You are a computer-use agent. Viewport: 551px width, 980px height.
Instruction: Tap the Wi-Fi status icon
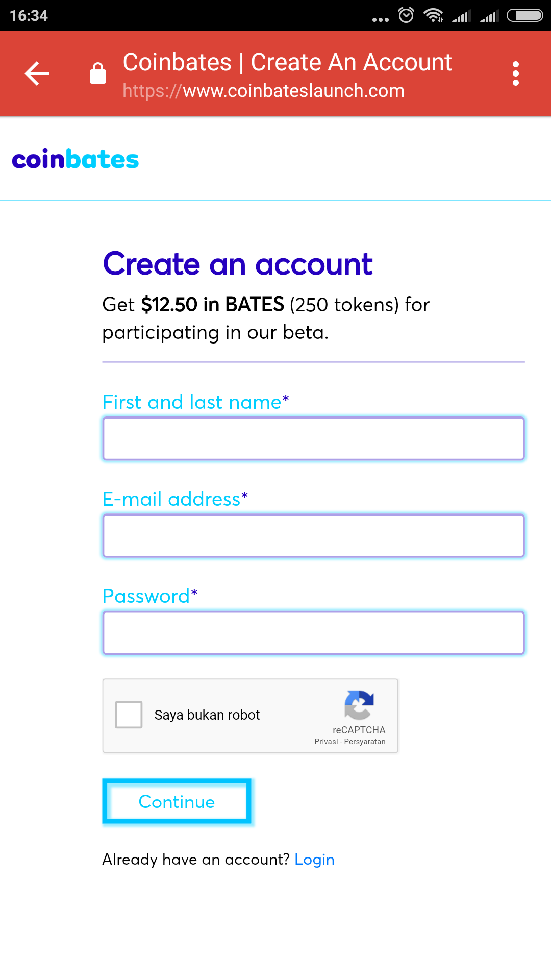coord(433,15)
